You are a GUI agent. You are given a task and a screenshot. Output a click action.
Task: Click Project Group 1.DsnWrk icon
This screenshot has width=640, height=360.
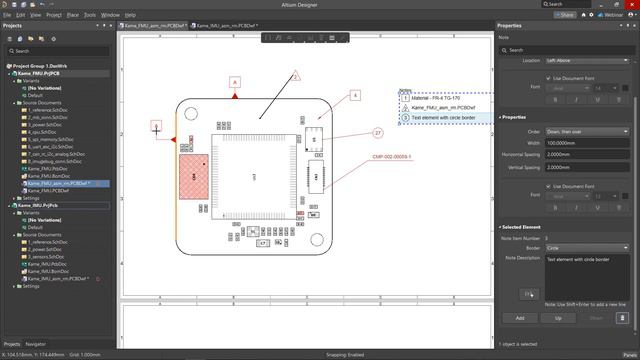tap(9, 66)
